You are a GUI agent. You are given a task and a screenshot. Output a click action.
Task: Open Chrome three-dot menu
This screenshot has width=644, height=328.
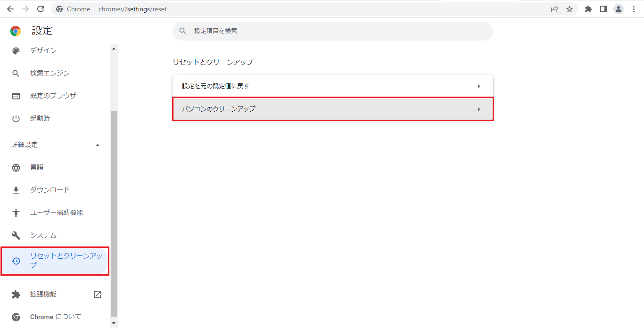tap(634, 9)
